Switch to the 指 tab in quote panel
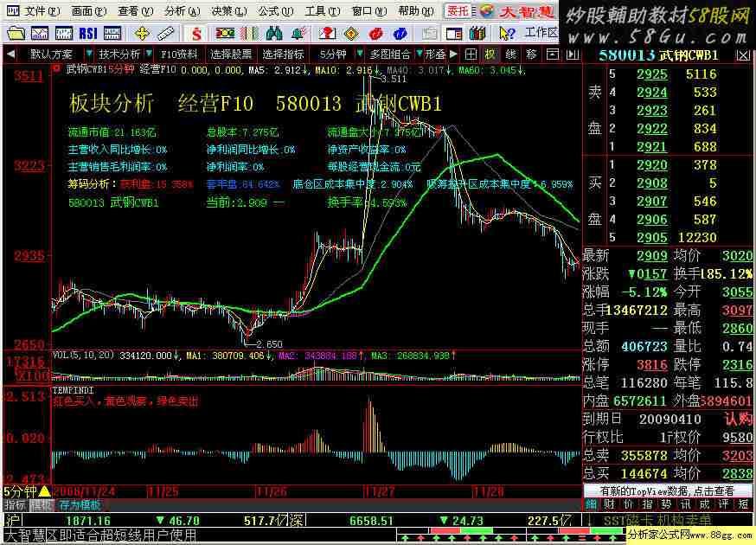The height and width of the screenshot is (545, 756). point(648,504)
